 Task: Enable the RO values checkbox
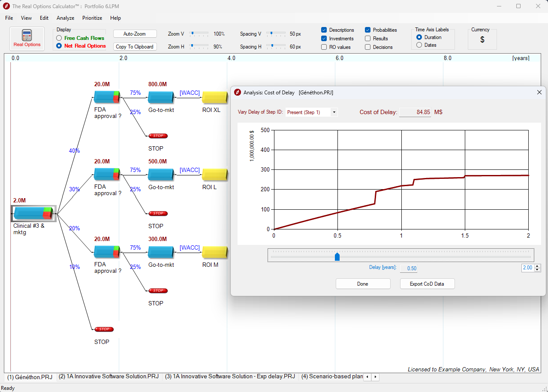point(324,47)
